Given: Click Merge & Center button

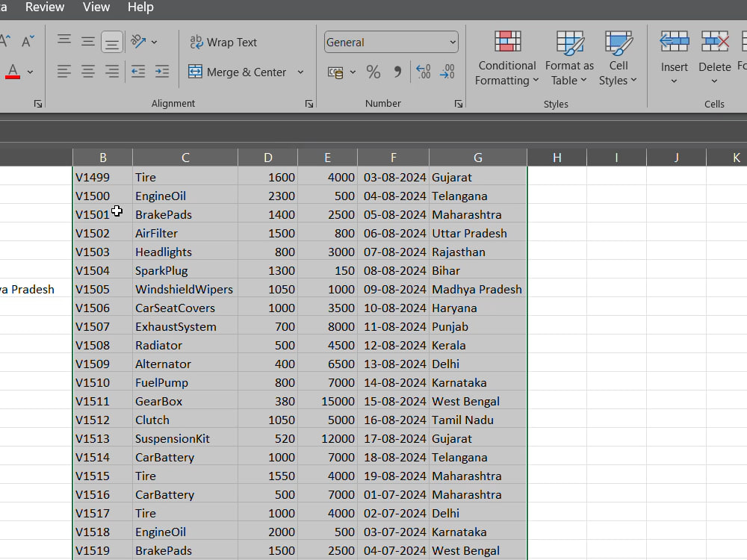Looking at the screenshot, I should 238,72.
